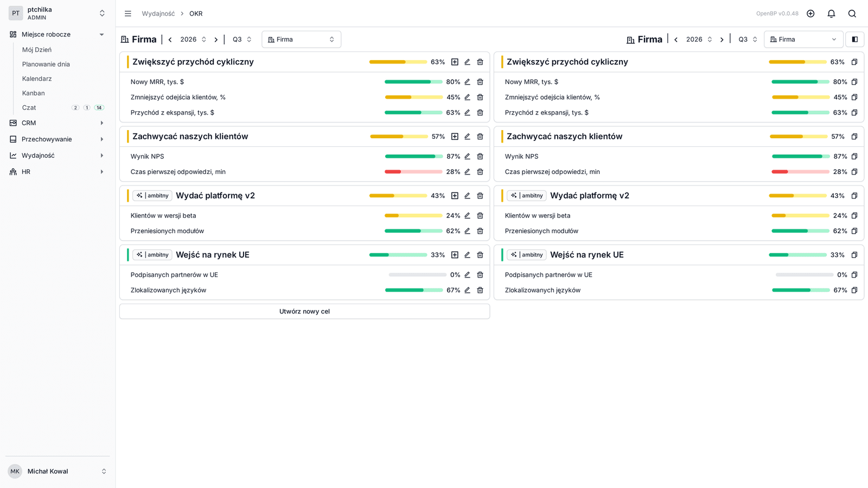
Task: Open the notifications bell
Action: [x=831, y=14]
